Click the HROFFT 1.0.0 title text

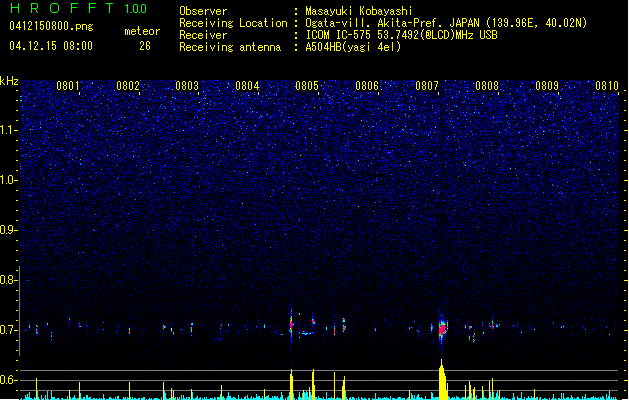[x=78, y=8]
